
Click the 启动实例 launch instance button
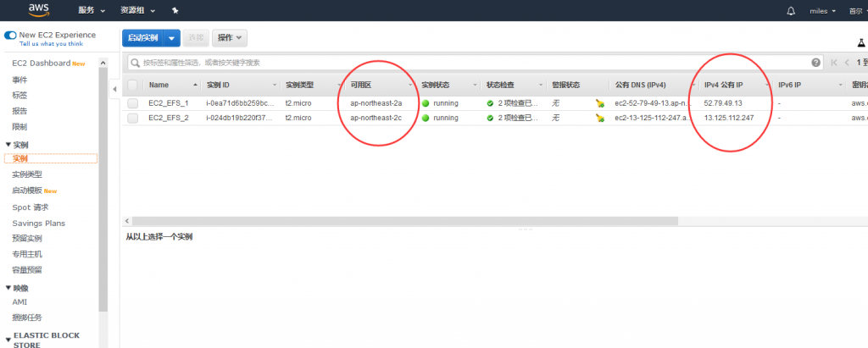(x=142, y=37)
